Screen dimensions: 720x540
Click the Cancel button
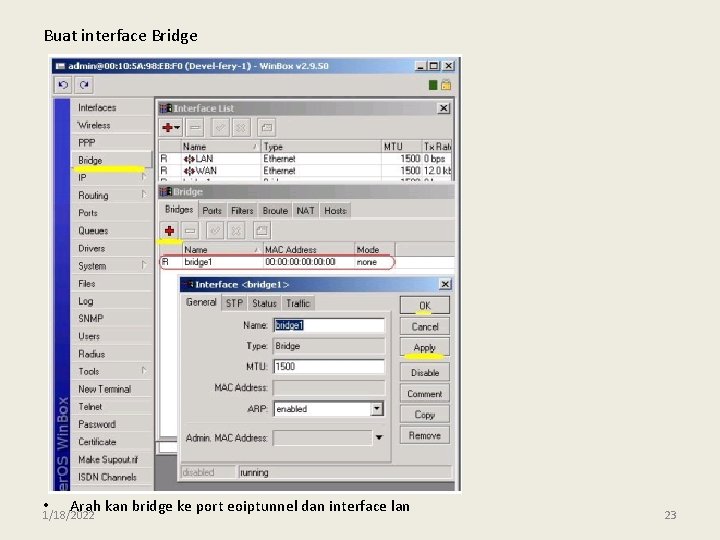tap(425, 326)
